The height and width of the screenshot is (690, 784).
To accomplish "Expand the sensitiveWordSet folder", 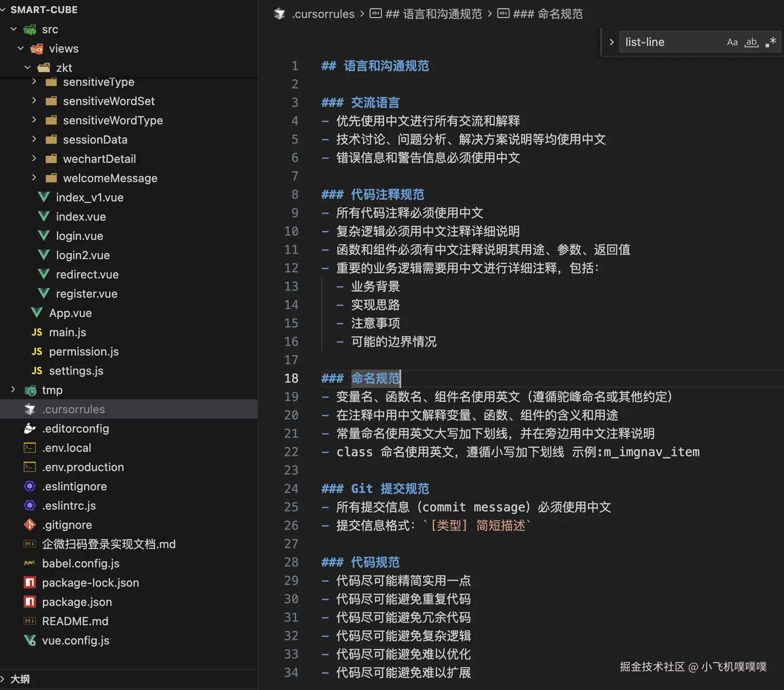I will (34, 101).
